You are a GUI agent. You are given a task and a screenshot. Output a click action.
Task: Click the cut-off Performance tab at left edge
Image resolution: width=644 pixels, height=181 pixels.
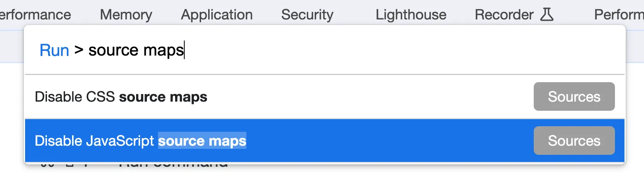35,15
